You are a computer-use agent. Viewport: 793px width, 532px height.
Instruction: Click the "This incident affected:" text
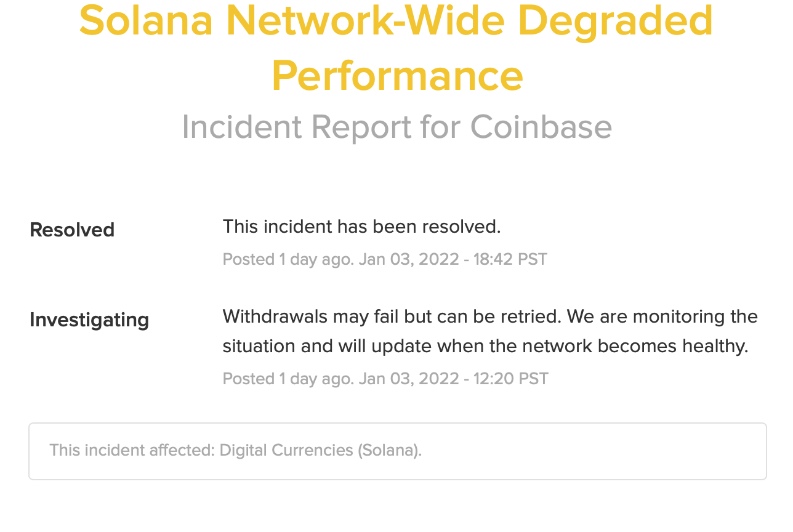pos(132,450)
